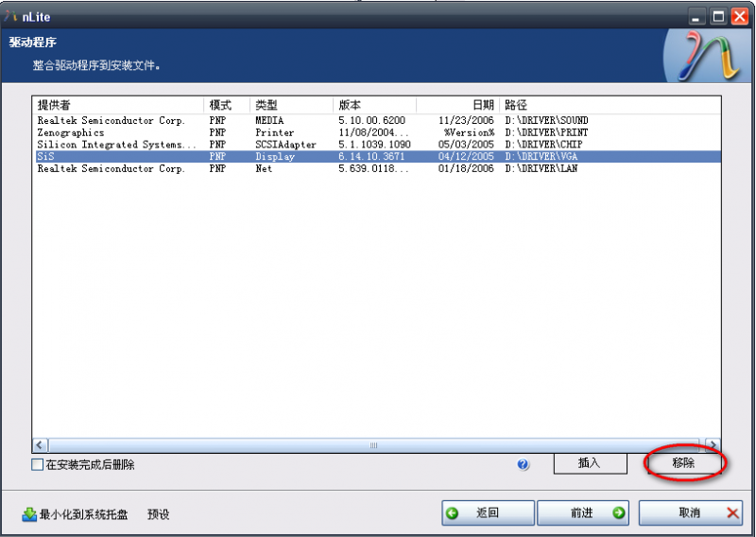Click the date 11/23/2006 cell
756x537 pixels.
(x=466, y=120)
